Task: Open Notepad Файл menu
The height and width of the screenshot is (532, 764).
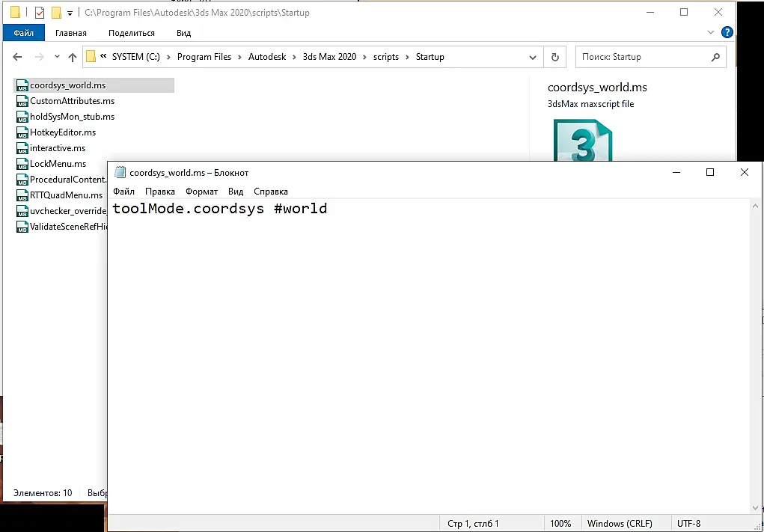Action: tap(123, 192)
